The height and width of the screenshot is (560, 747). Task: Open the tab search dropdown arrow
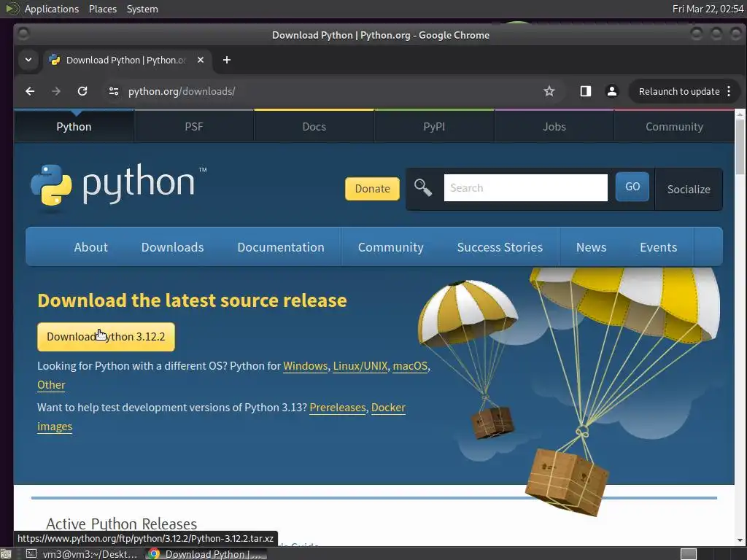[28, 60]
